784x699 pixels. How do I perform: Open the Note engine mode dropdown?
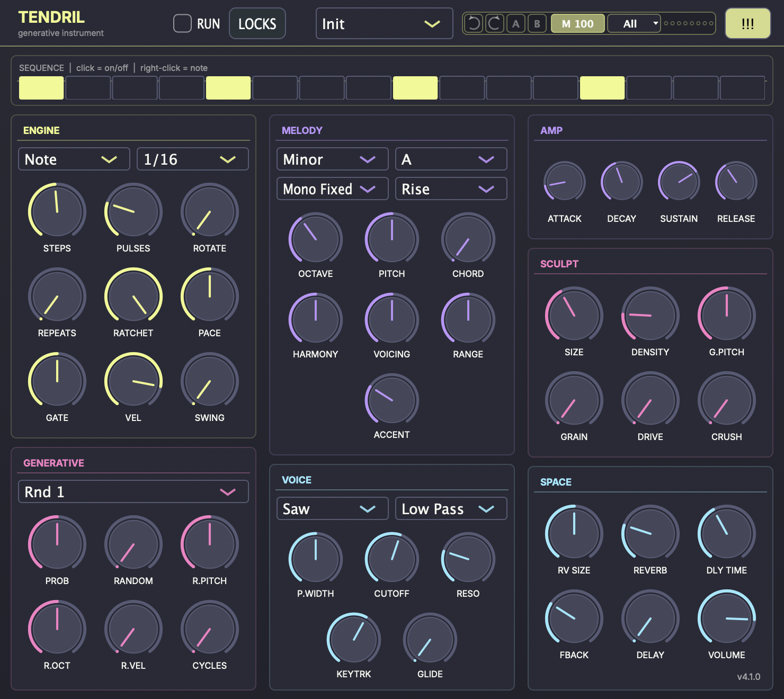(x=74, y=159)
